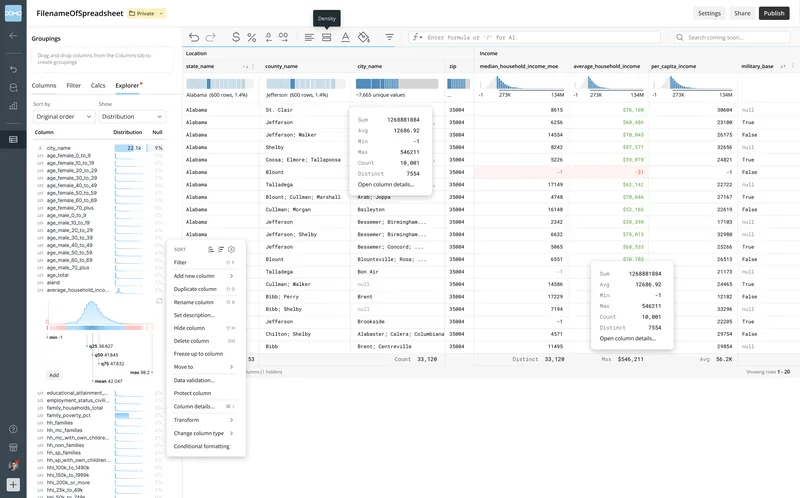Open the fill color paint bucket icon
The height and width of the screenshot is (498, 800).
click(x=364, y=37)
